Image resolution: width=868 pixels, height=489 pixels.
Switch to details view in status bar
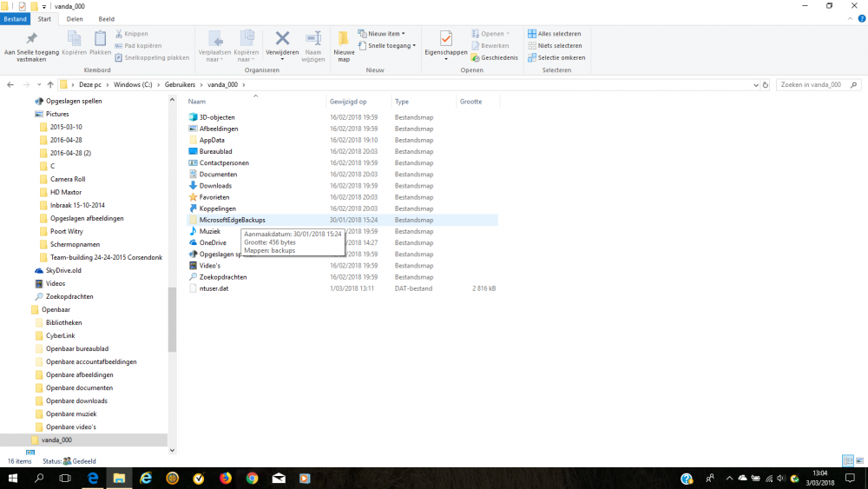[x=847, y=460]
